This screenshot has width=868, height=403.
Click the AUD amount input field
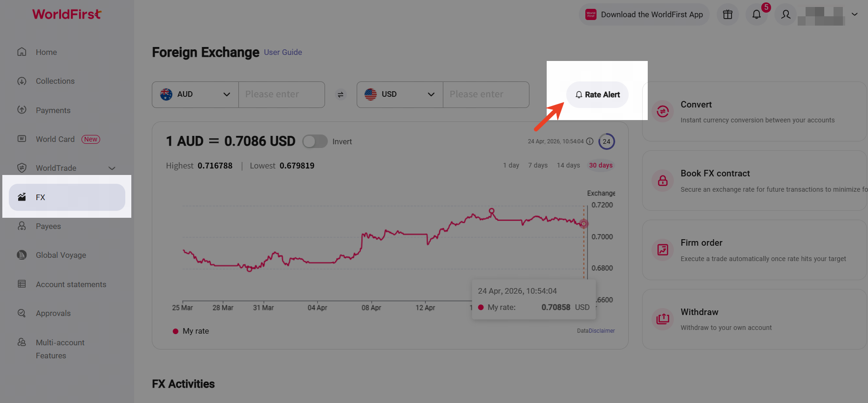(x=282, y=94)
